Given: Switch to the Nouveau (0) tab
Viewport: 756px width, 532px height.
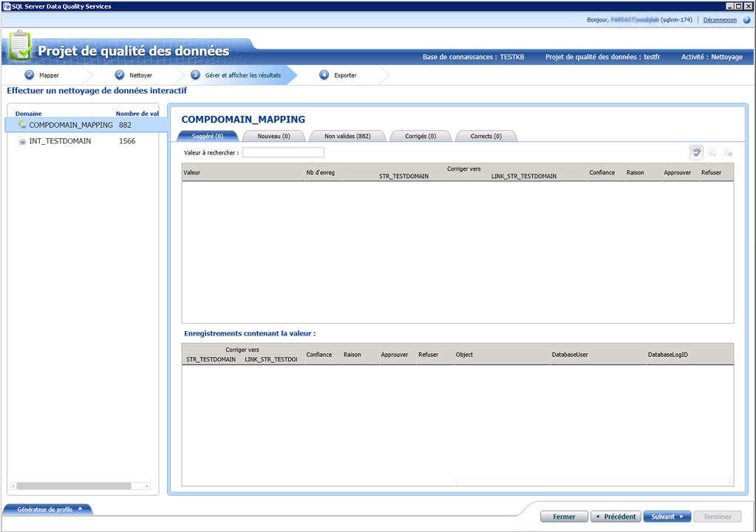Looking at the screenshot, I should [273, 136].
